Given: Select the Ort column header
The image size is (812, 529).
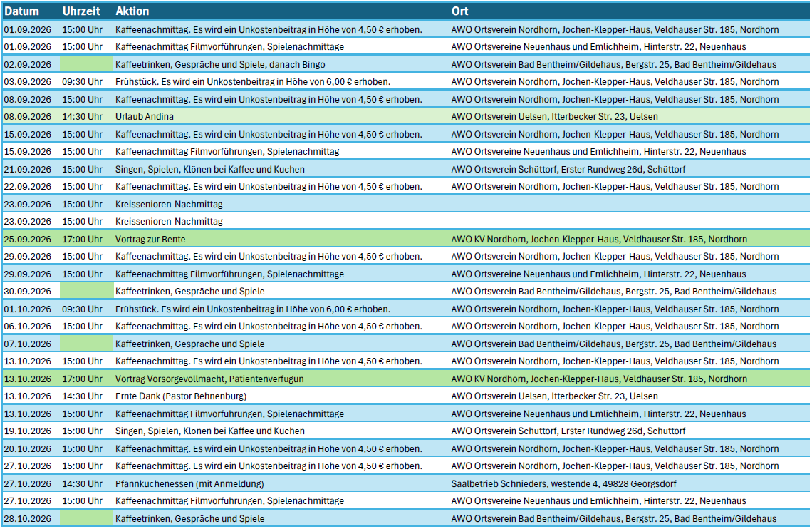Looking at the screenshot, I should point(459,11).
